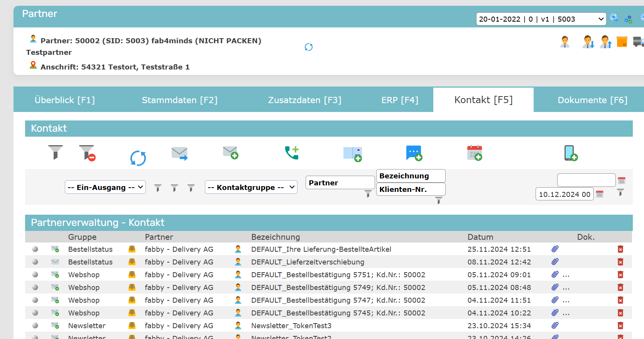Viewport: 644px width, 339px height.
Task: Open the Dokumente [F6] tab
Action: [592, 100]
